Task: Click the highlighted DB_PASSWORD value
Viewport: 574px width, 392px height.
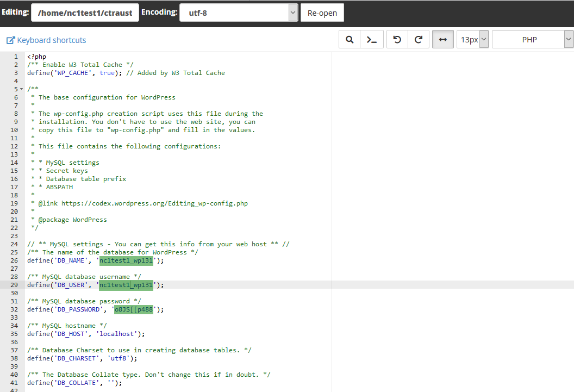Action: (x=134, y=309)
